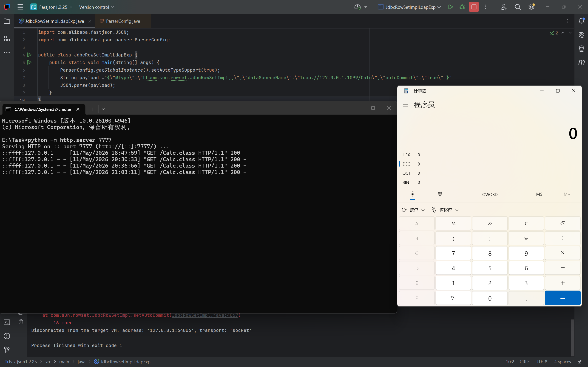Select OCT number base in calculator
Image resolution: width=588 pixels, height=367 pixels.
(x=489, y=173)
